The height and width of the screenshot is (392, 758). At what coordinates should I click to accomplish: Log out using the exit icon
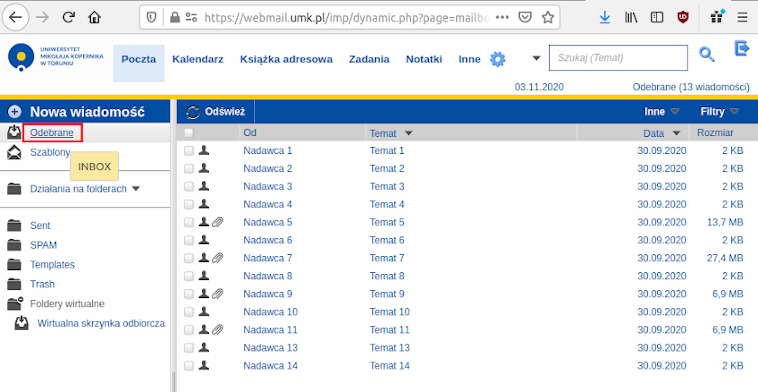[x=742, y=48]
